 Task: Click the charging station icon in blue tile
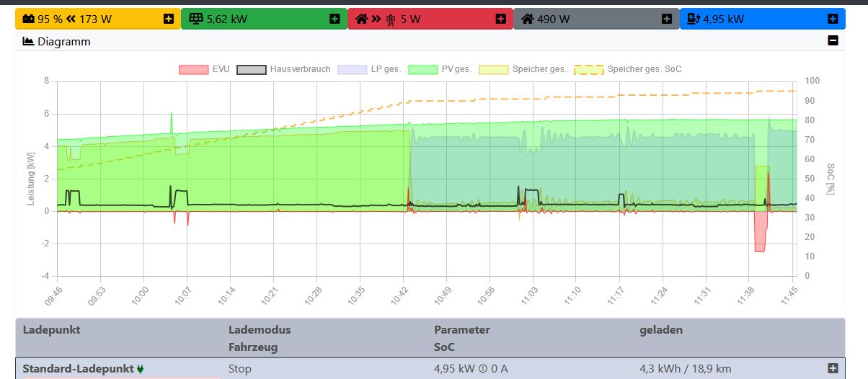coord(693,19)
